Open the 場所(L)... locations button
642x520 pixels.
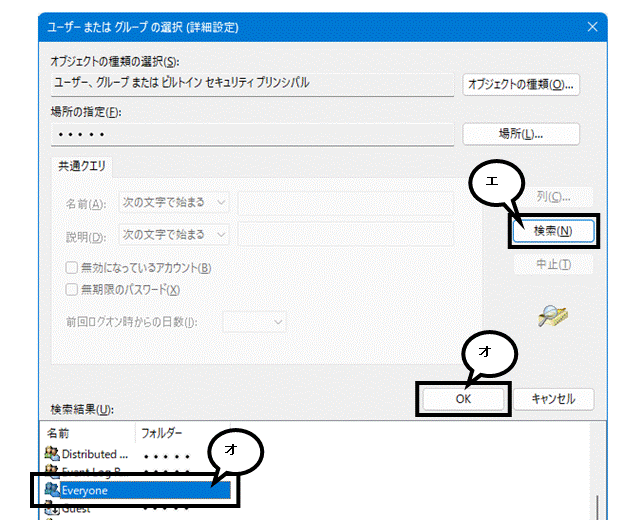521,133
